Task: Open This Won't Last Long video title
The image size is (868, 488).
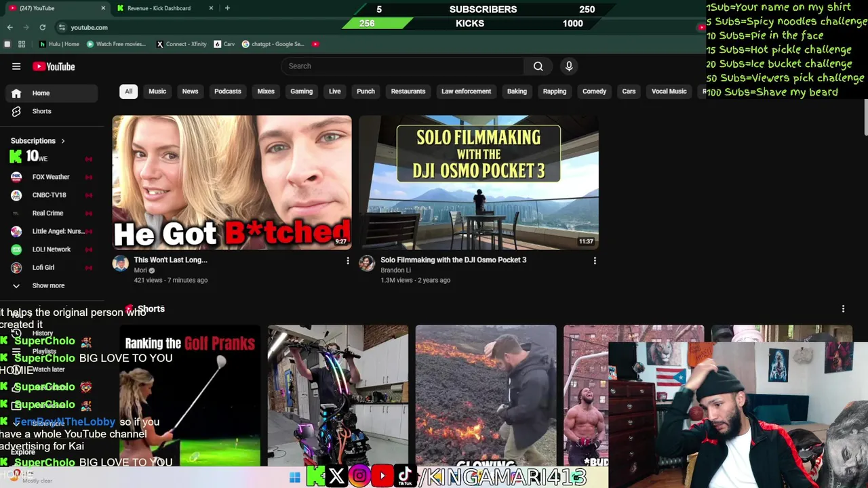Action: [x=171, y=260]
